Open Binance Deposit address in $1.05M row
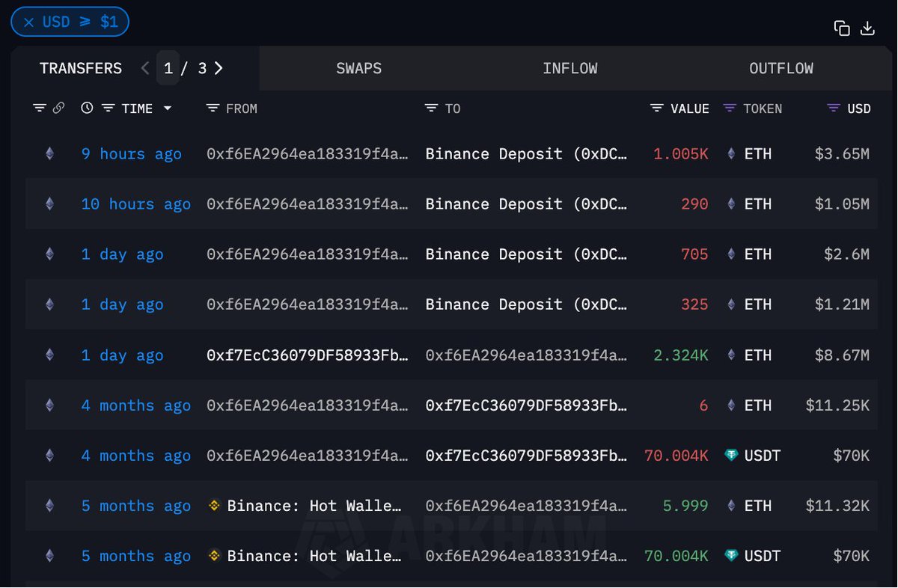The image size is (898, 588). tap(527, 204)
